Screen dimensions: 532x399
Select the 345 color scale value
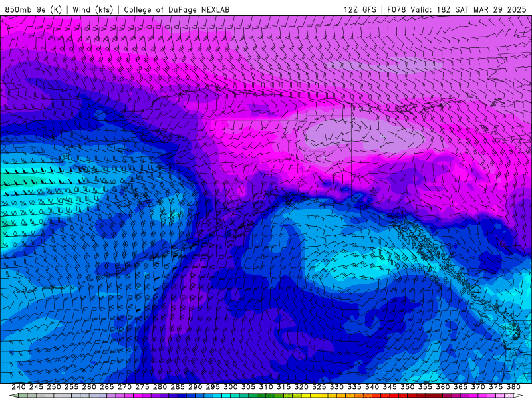click(x=390, y=387)
